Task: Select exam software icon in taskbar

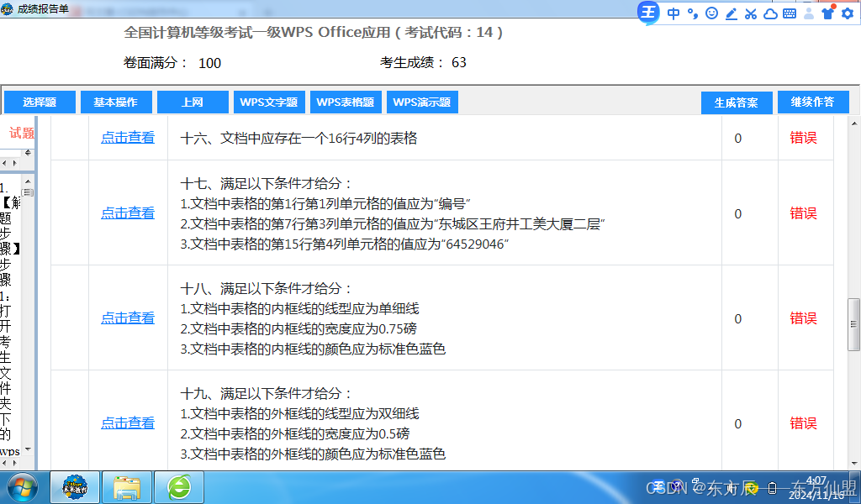Action: pos(75,487)
